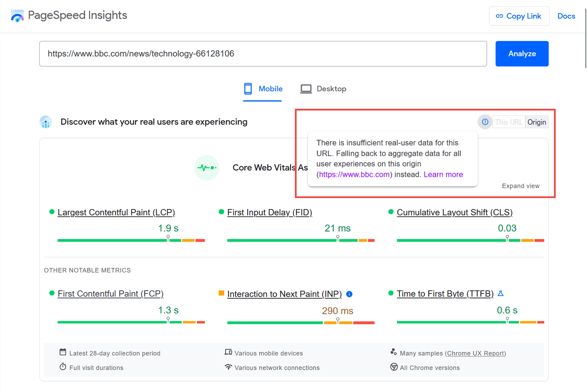
Task: Click the info icon beside This URL
Action: point(485,122)
